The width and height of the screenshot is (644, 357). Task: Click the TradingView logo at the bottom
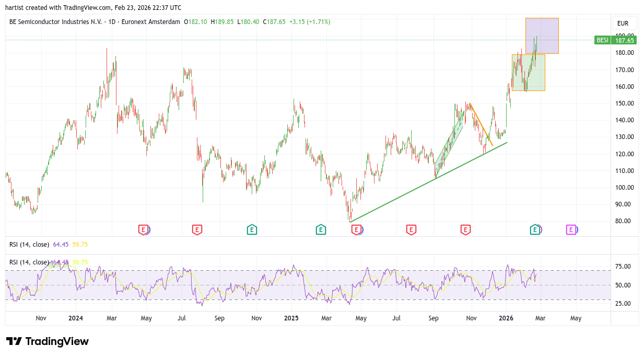coord(48,341)
